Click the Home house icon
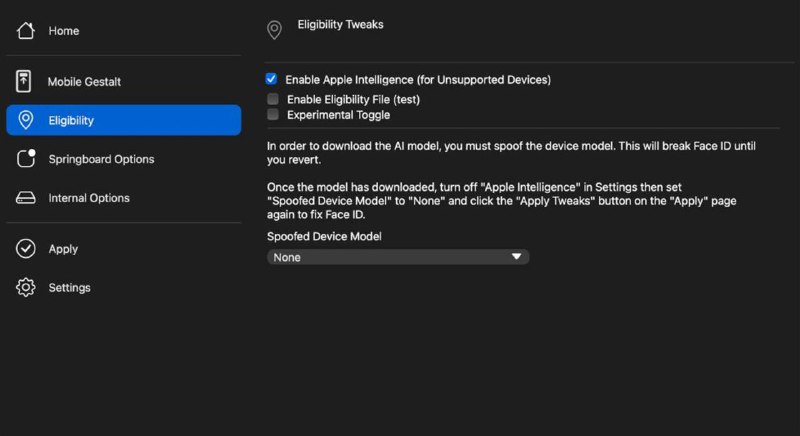The width and height of the screenshot is (800, 436). [x=26, y=31]
